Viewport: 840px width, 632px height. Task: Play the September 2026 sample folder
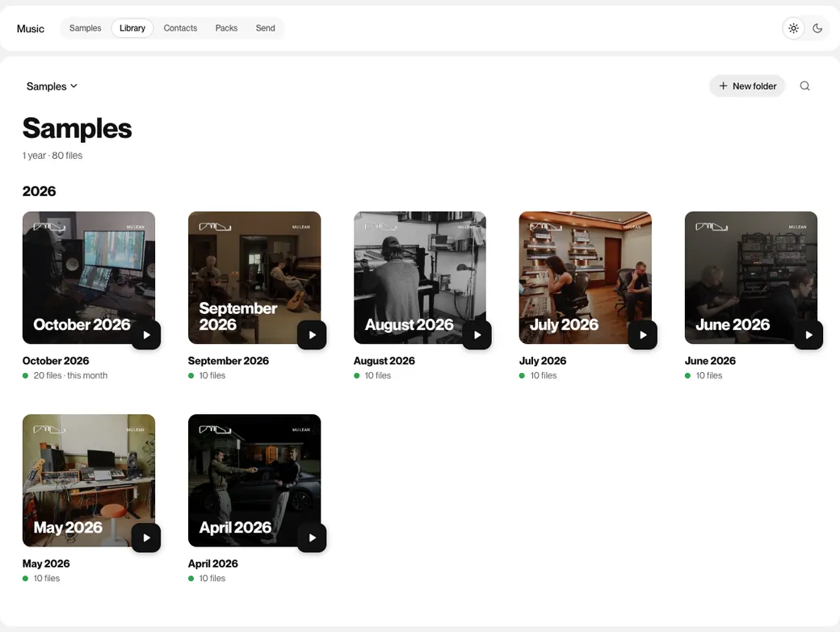[x=312, y=335]
